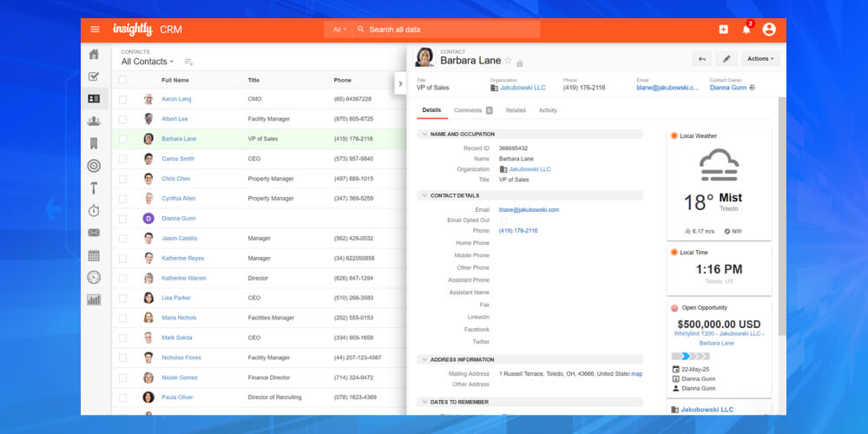Switch to the Comments tab
The height and width of the screenshot is (434, 868).
point(473,110)
